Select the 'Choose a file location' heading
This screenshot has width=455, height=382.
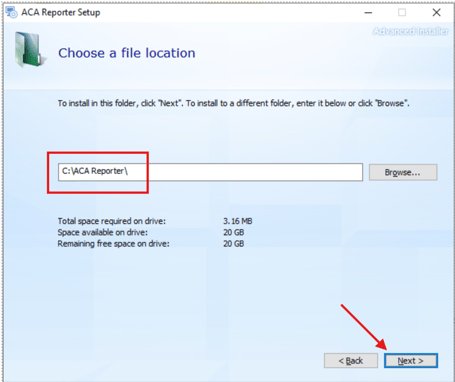[x=127, y=53]
